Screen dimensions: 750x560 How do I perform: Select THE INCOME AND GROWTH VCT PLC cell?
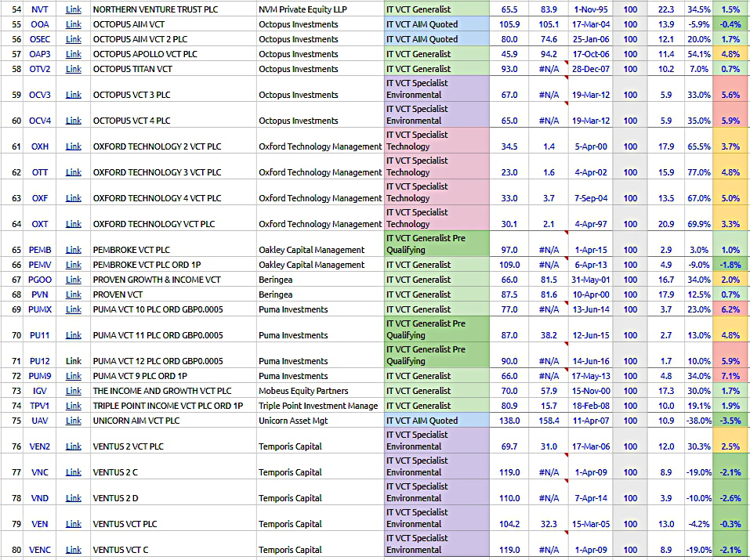pos(173,391)
